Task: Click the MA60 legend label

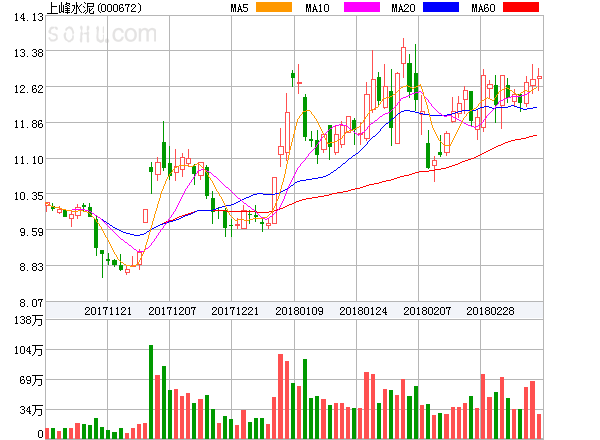Action: [x=483, y=8]
